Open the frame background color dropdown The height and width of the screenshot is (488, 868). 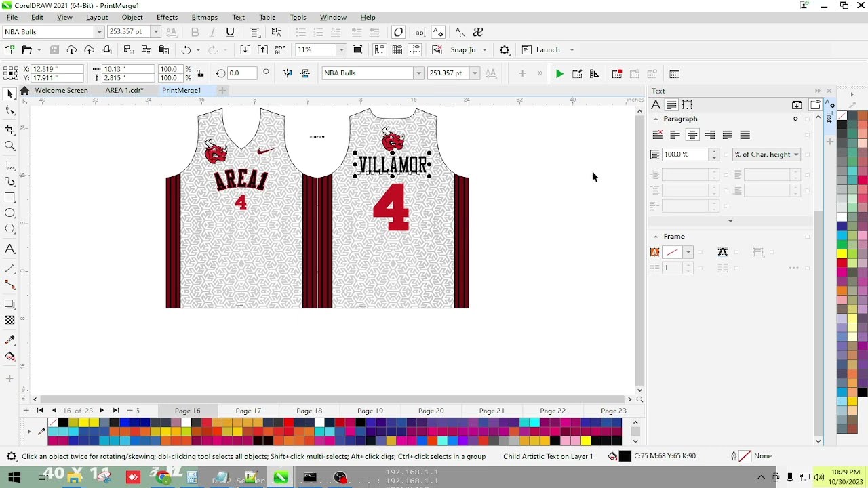(x=688, y=252)
